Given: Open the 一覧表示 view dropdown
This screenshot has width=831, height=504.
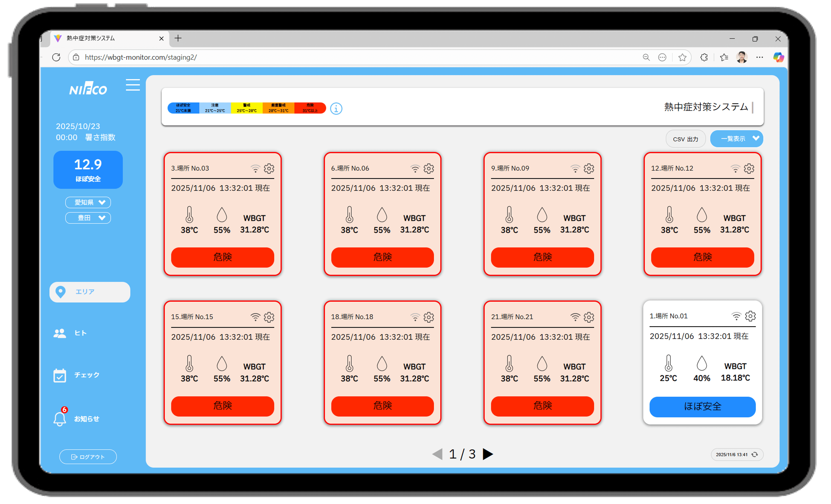Looking at the screenshot, I should coord(736,139).
